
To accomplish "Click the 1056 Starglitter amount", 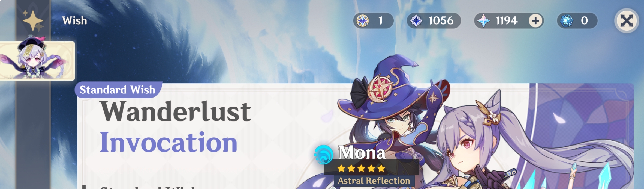I will pos(441,21).
